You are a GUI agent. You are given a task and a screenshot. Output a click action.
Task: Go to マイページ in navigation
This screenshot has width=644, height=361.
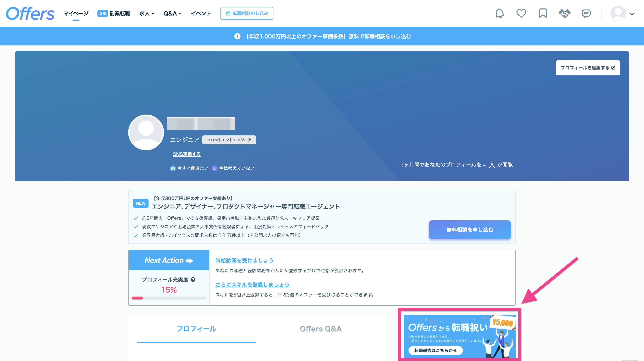[76, 13]
